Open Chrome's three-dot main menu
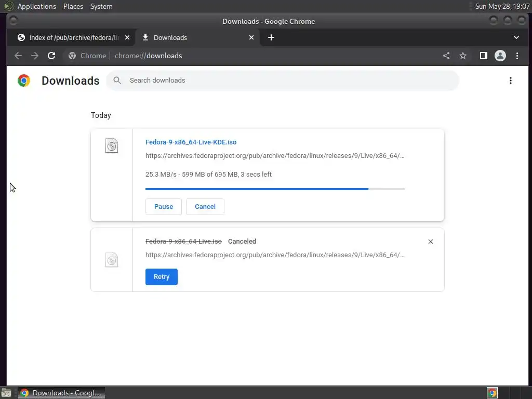The image size is (532, 399). point(517,56)
